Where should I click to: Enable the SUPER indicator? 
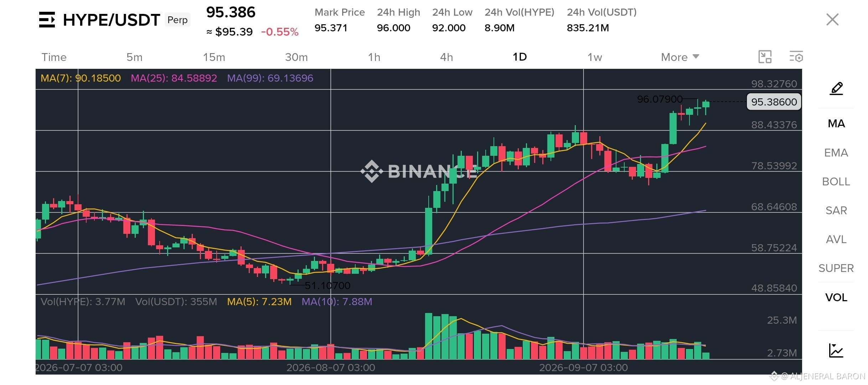(x=836, y=268)
